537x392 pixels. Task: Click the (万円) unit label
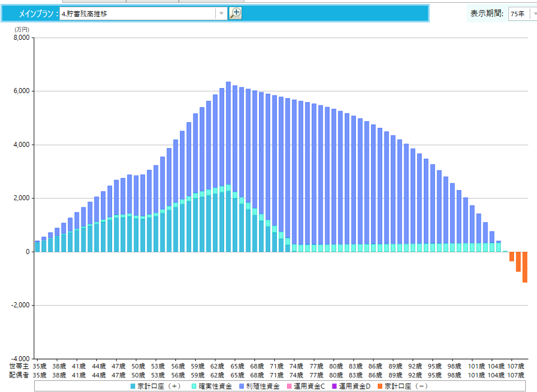click(21, 29)
